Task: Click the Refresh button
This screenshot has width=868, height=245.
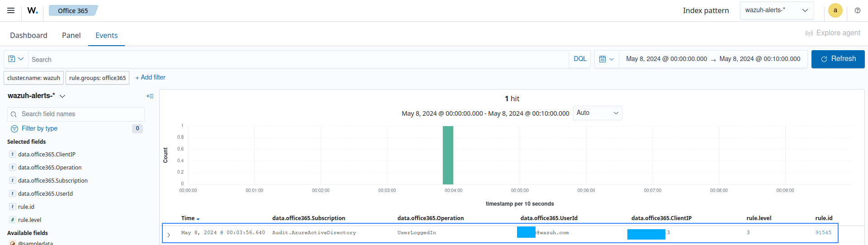Action: (838, 59)
